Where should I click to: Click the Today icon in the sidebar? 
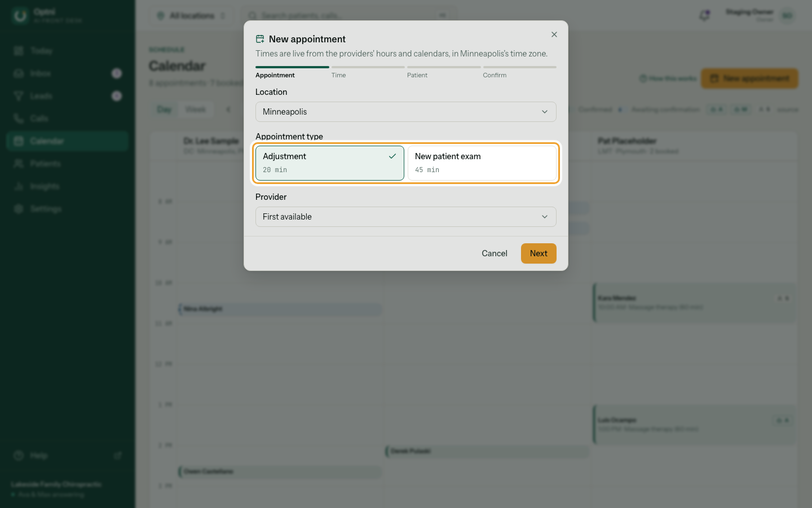tap(19, 51)
